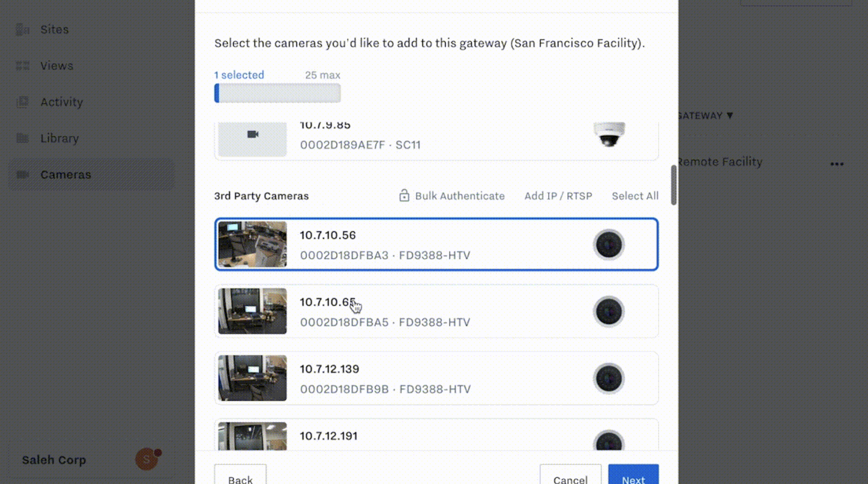
Task: Click the camera list scrollbar thumb
Action: click(x=673, y=185)
